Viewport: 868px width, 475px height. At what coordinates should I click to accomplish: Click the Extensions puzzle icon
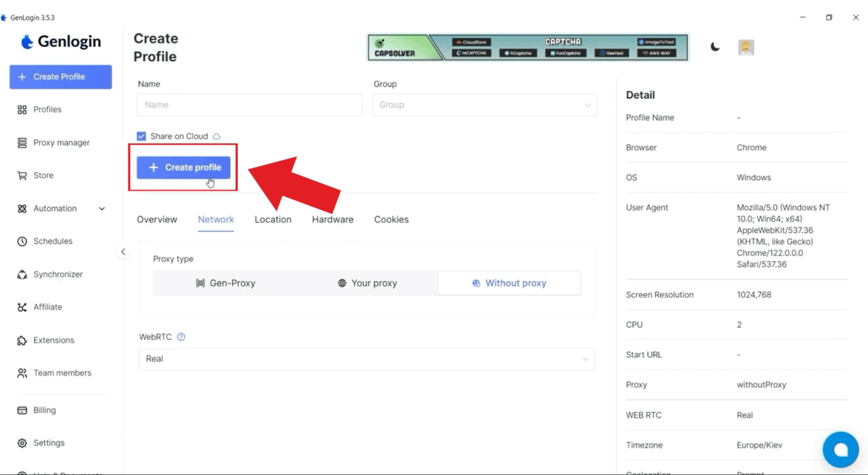[x=22, y=340]
